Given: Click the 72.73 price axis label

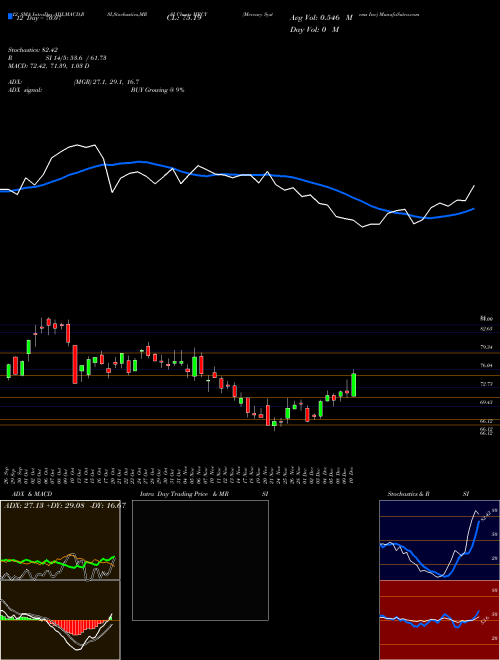Looking at the screenshot, I should 486,384.
